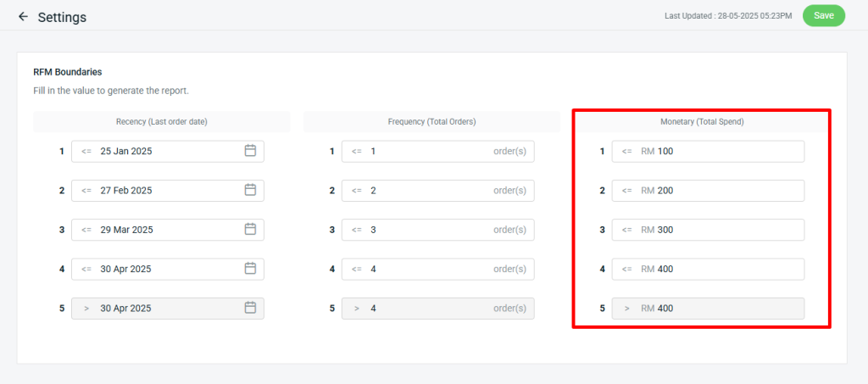Click the back arrow next to Settings

(x=23, y=16)
